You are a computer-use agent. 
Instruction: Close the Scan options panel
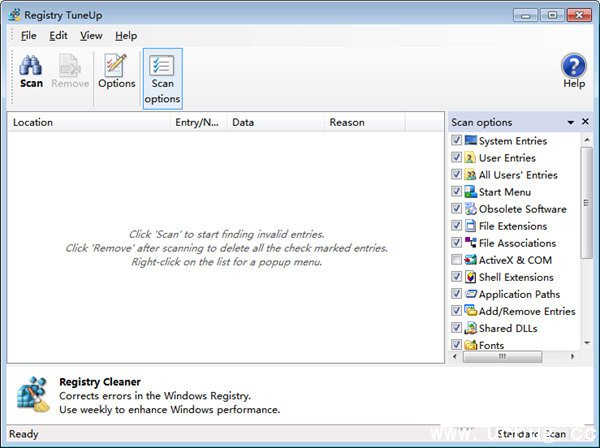(585, 122)
